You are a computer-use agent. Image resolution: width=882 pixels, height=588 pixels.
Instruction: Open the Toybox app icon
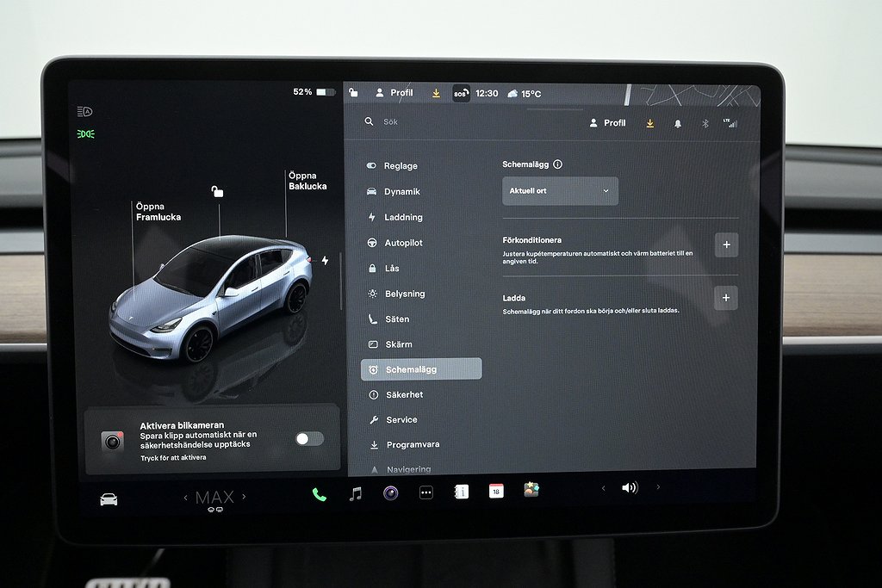pos(531,490)
